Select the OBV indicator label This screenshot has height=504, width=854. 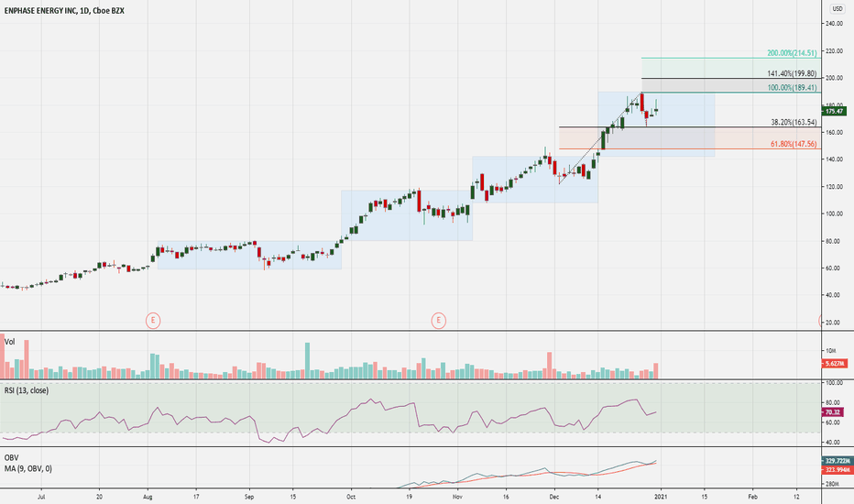click(11, 457)
